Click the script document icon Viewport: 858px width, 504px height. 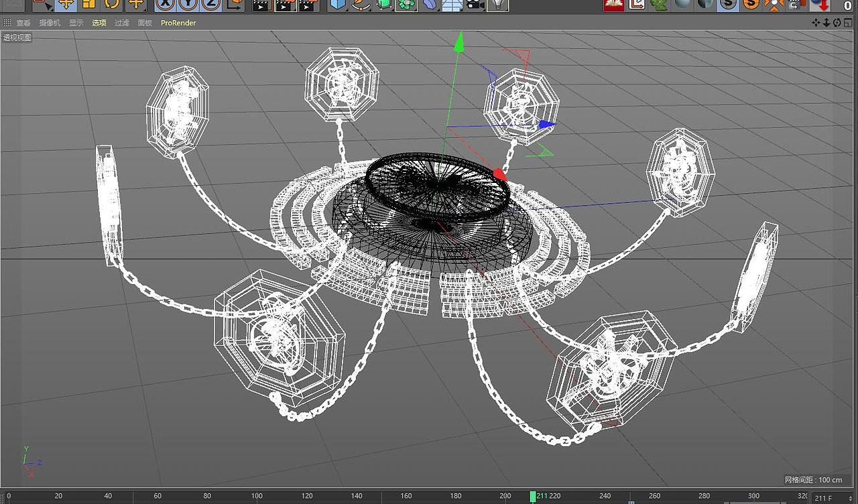point(637,5)
